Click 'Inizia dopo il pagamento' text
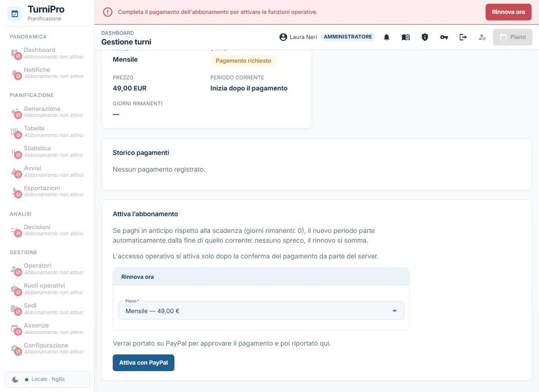Viewport: 539px width, 392px height. pos(249,88)
